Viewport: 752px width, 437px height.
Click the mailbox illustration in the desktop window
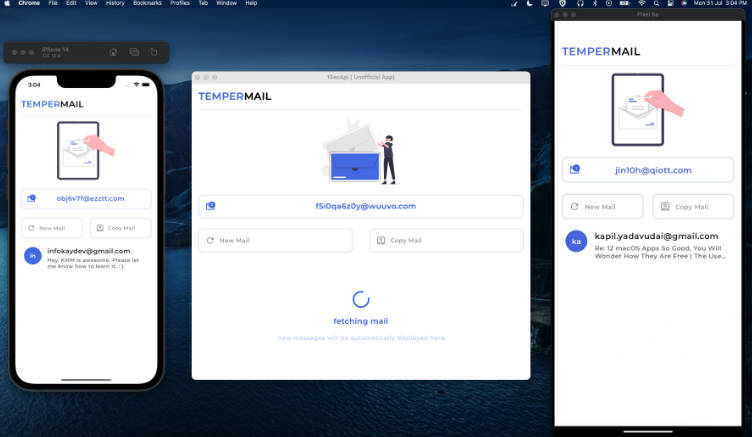coord(360,152)
